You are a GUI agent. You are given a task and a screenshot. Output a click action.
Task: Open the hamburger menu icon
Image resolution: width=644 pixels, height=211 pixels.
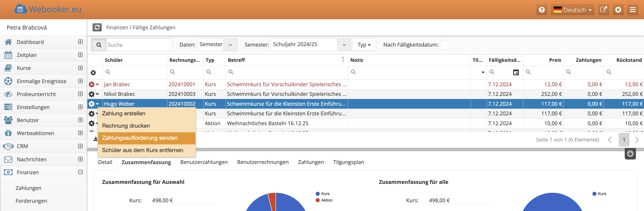pos(633,10)
